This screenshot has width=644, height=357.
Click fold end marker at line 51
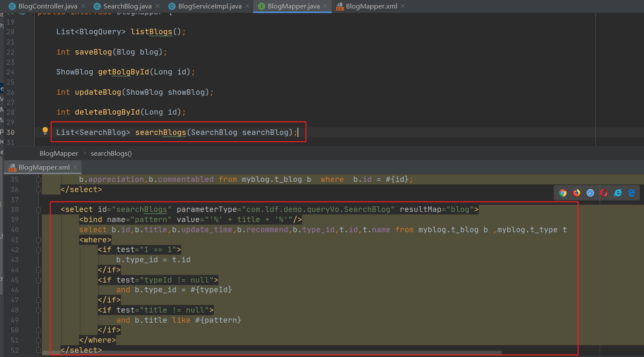pyautogui.click(x=38, y=340)
